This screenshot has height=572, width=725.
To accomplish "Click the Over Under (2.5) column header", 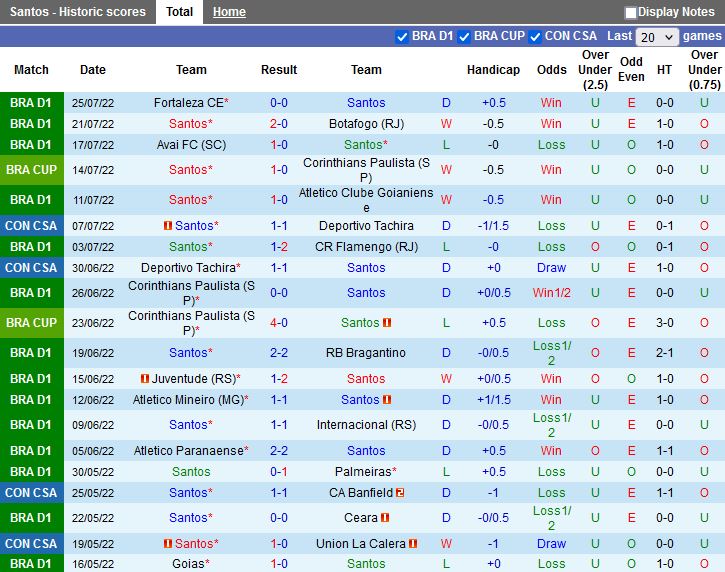I will click(x=595, y=70).
